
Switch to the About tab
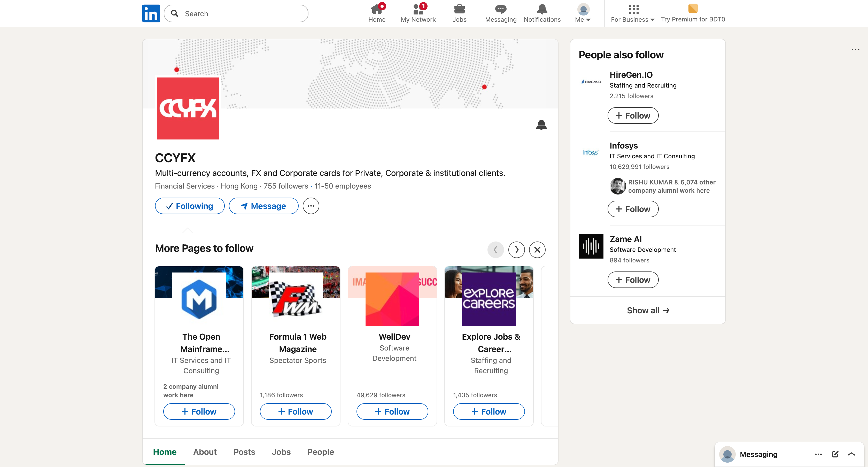[205, 452]
